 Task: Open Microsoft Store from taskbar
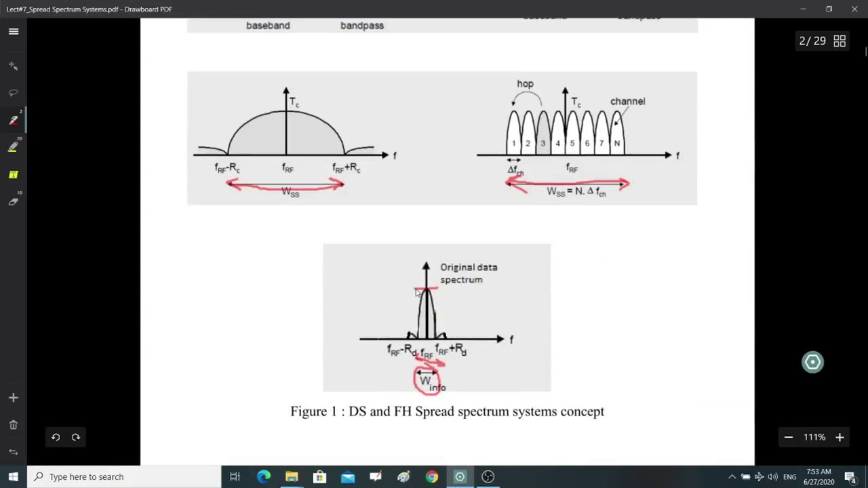click(x=319, y=476)
